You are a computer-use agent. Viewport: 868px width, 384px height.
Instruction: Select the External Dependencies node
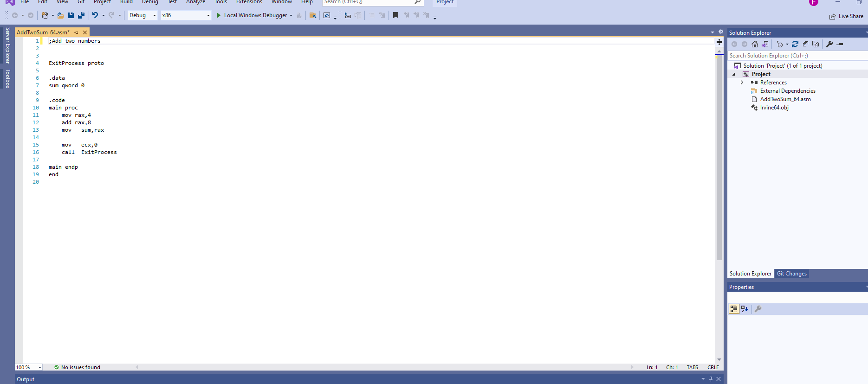tap(788, 91)
